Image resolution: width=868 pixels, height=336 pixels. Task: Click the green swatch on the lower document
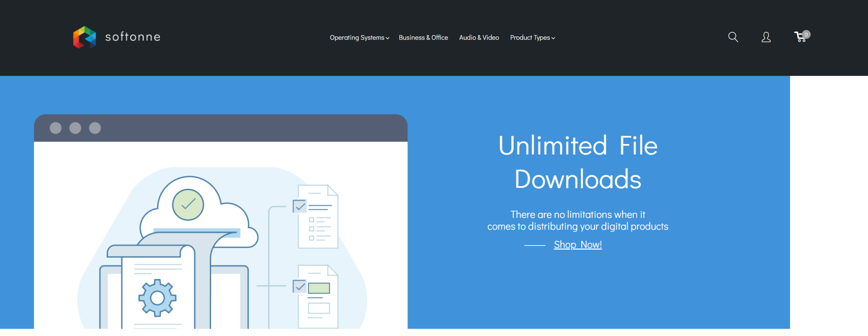(318, 287)
